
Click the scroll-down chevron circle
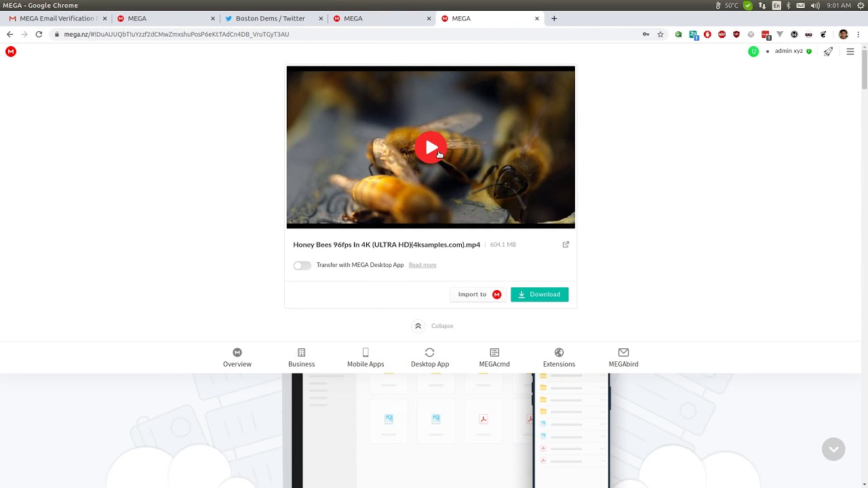[833, 449]
